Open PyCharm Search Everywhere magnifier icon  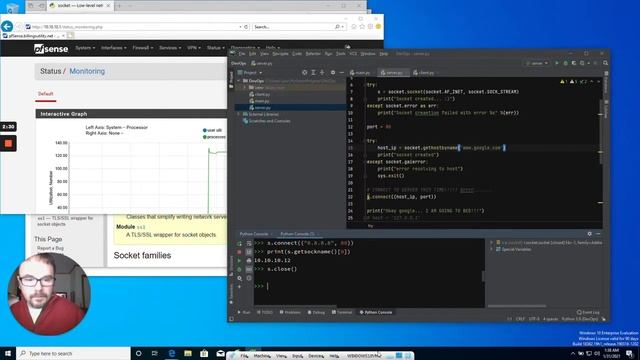pyautogui.click(x=605, y=63)
